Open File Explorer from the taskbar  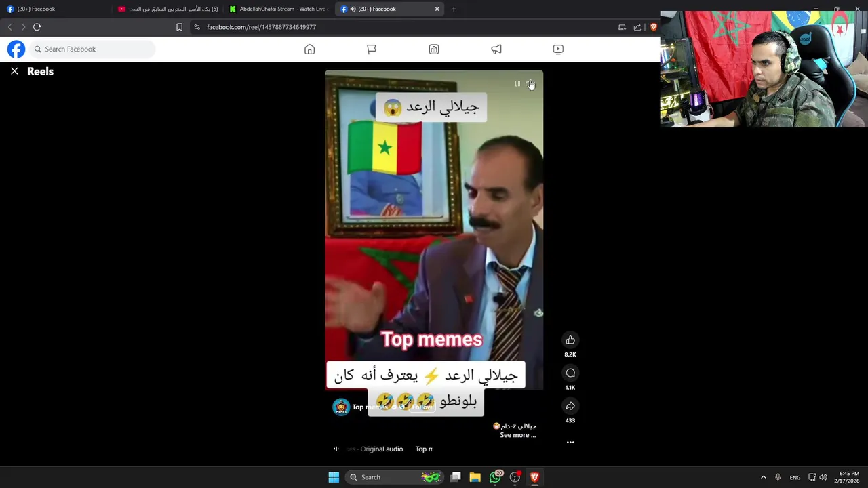tap(475, 477)
